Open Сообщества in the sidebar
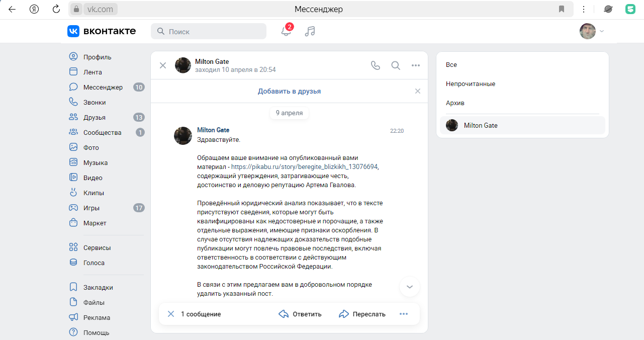 pyautogui.click(x=102, y=132)
